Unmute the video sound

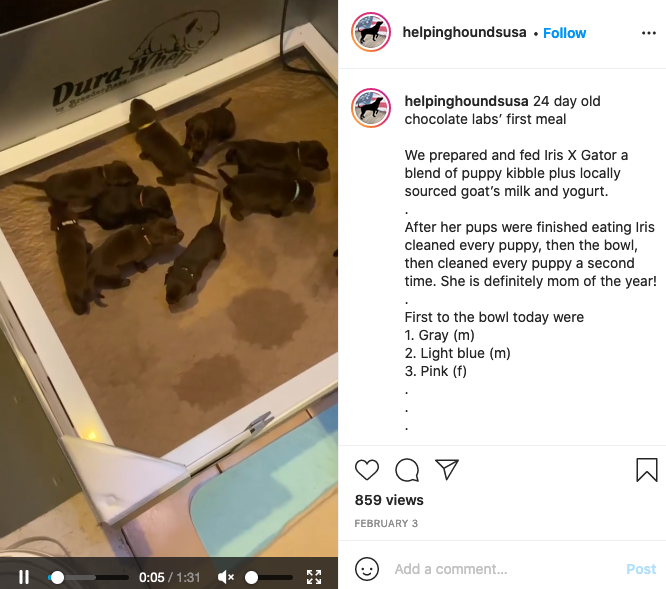[x=226, y=577]
